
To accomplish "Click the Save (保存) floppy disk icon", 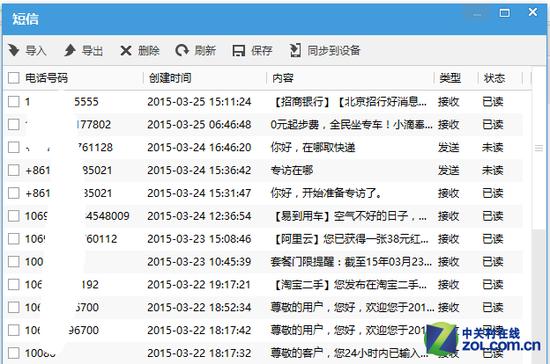I will (239, 51).
